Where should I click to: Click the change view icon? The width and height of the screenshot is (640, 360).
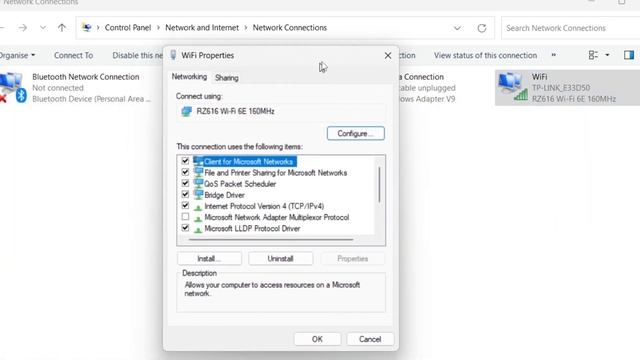pyautogui.click(x=593, y=55)
